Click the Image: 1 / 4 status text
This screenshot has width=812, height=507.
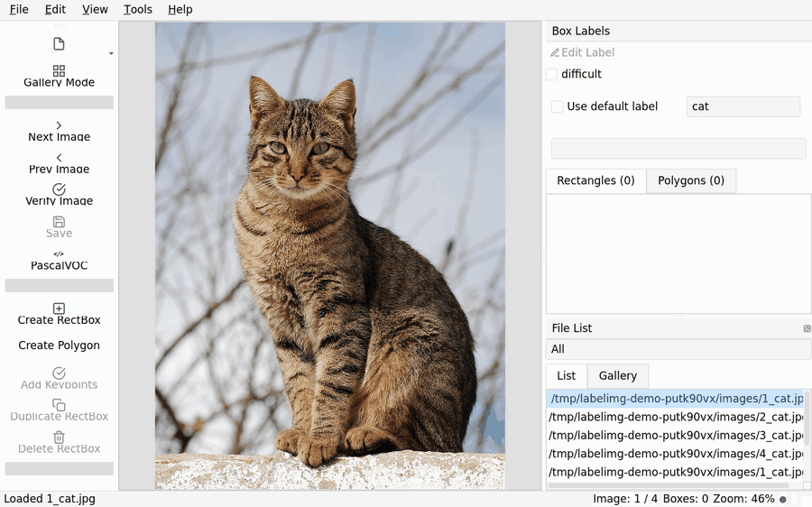[x=625, y=499]
